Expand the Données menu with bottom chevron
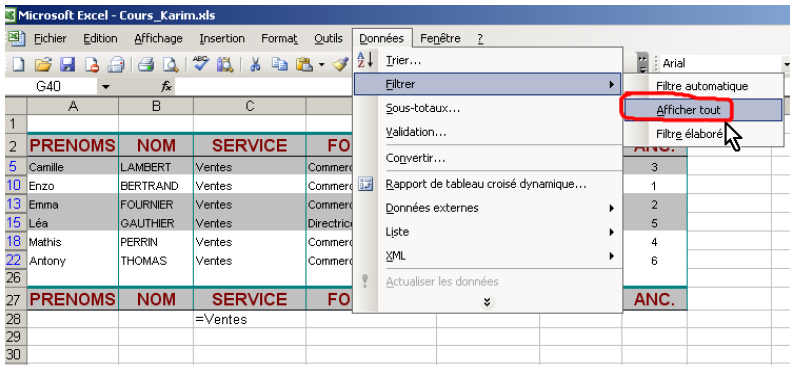The image size is (796, 372). pos(487,302)
